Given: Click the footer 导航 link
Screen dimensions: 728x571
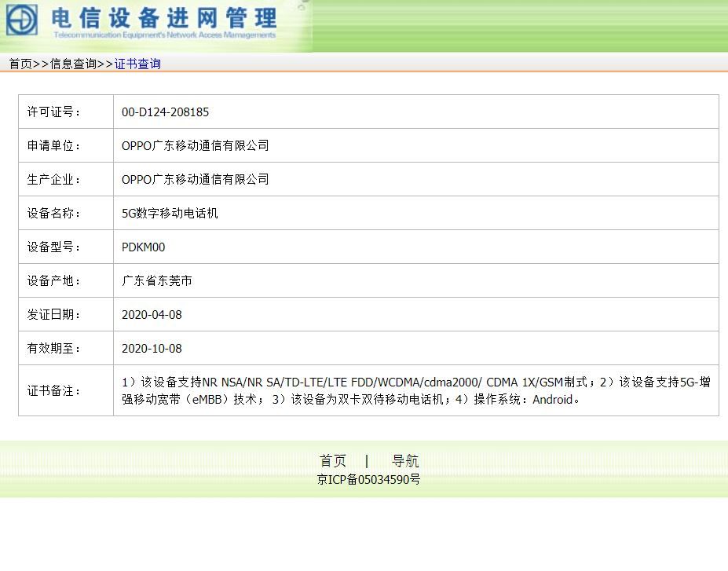Looking at the screenshot, I should tap(405, 460).
